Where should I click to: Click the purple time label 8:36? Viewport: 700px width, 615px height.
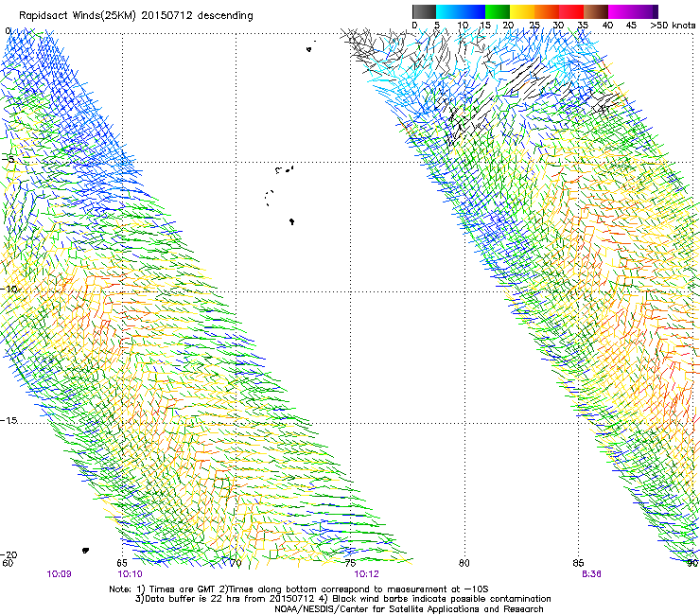[591, 574]
